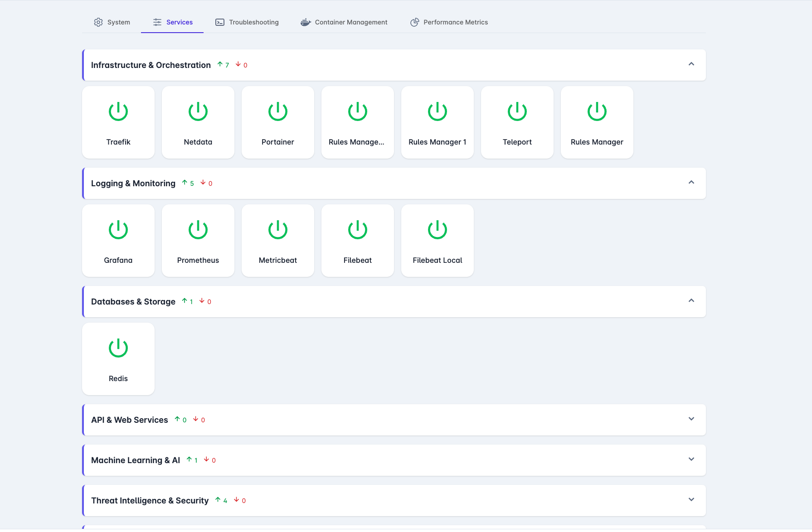Expand the Threat Intelligence & Security chevron

click(691, 499)
